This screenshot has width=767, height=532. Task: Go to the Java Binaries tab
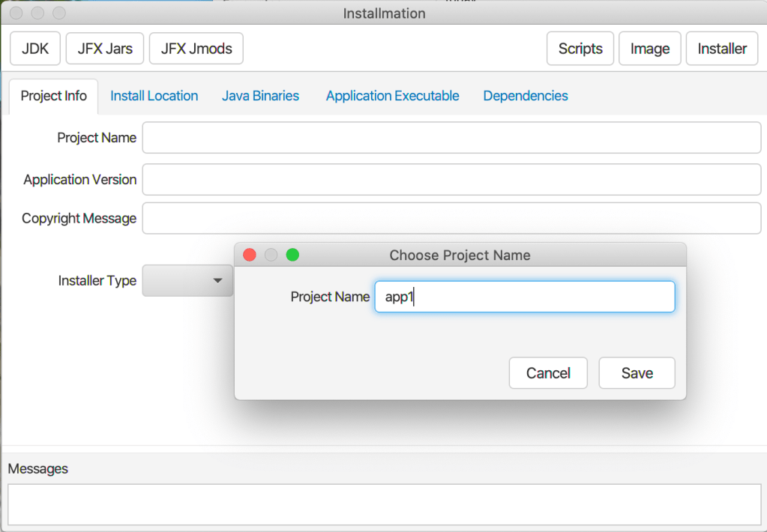[x=260, y=96]
